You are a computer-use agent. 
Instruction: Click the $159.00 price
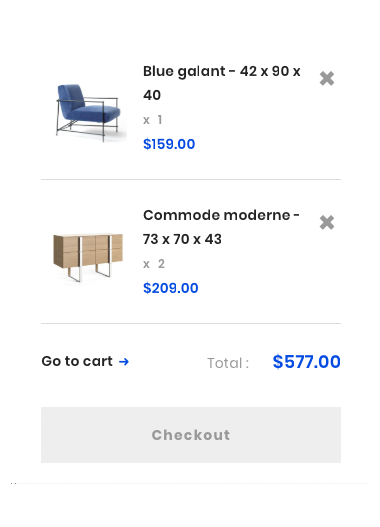(169, 144)
